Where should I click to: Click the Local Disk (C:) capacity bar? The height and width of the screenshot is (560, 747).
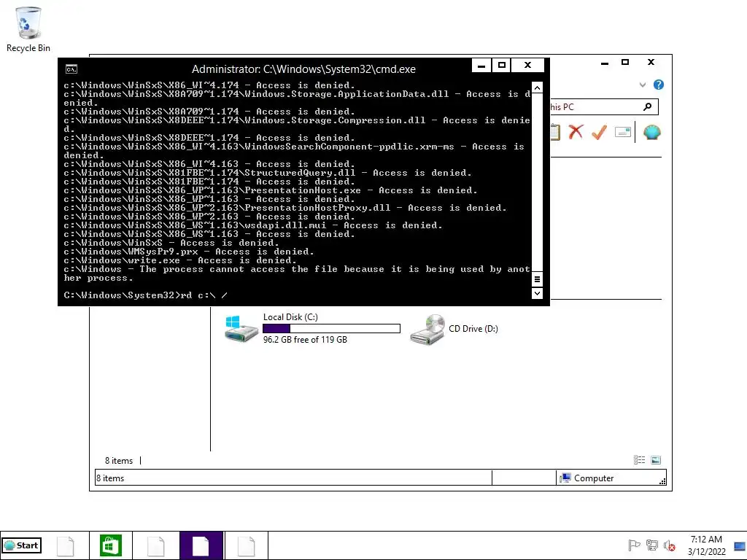point(332,328)
